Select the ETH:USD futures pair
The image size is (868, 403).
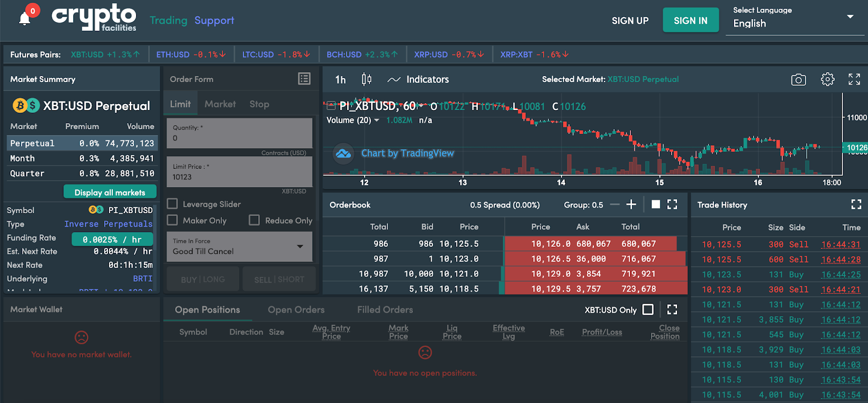coord(191,55)
